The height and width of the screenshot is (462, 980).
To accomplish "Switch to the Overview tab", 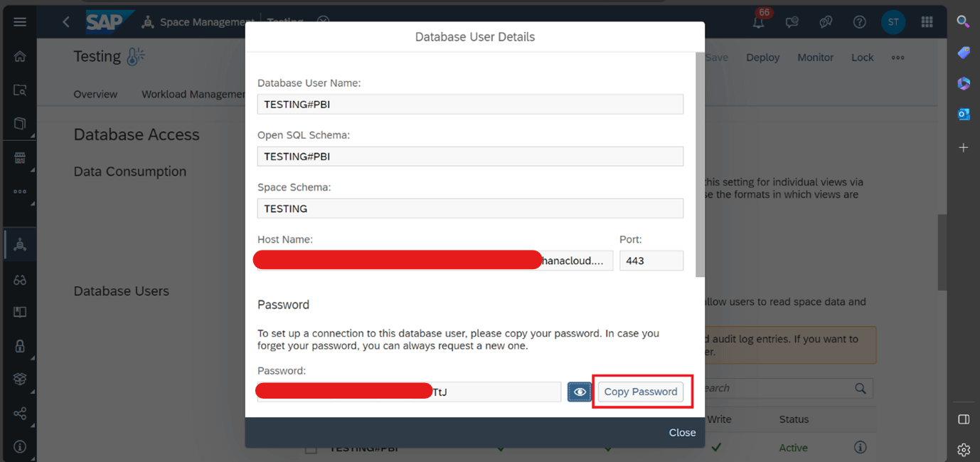I will tap(95, 94).
